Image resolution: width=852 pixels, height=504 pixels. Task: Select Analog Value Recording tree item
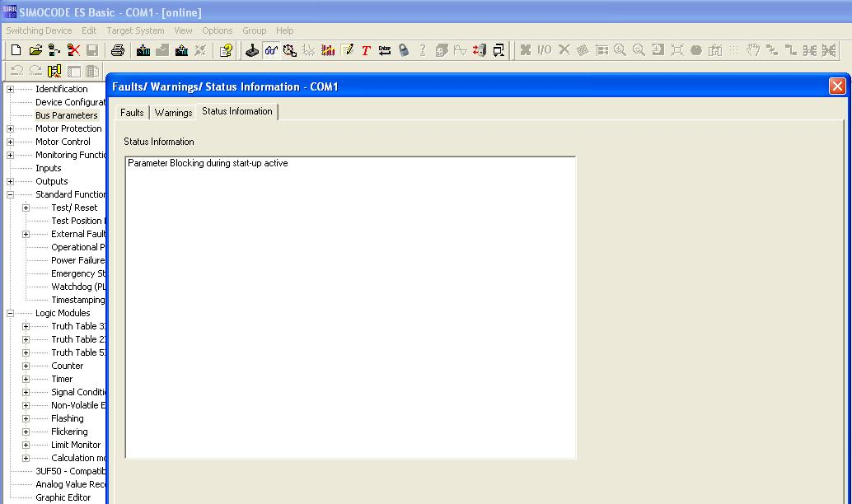tap(70, 484)
